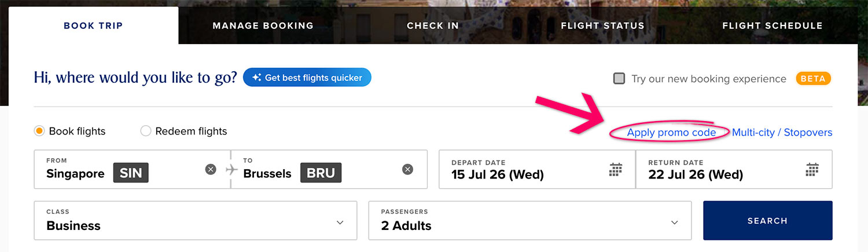
Task: Click the Apply promo code link
Action: coord(671,132)
